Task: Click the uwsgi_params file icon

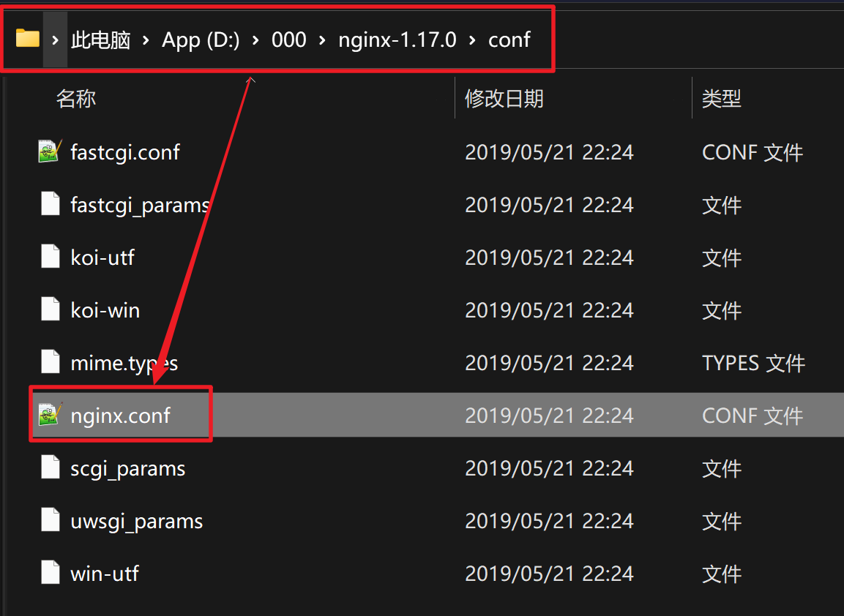Action: click(x=50, y=520)
